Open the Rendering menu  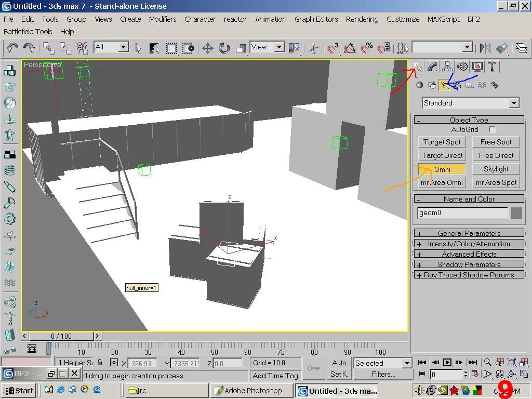pos(362,19)
